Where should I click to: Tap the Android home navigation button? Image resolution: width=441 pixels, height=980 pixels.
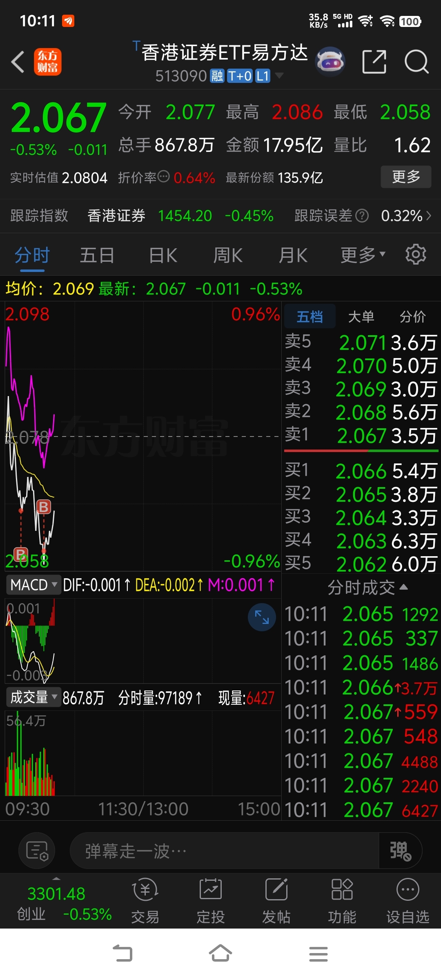[x=220, y=954]
